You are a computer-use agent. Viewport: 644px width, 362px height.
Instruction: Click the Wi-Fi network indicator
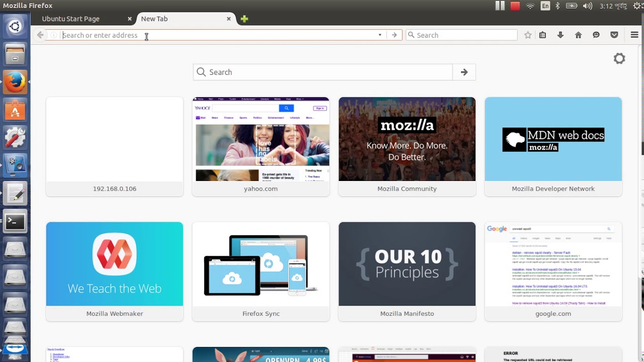pyautogui.click(x=530, y=6)
